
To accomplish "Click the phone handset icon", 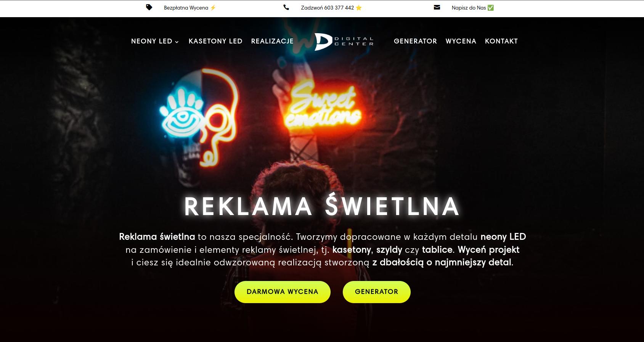I will pos(286,7).
